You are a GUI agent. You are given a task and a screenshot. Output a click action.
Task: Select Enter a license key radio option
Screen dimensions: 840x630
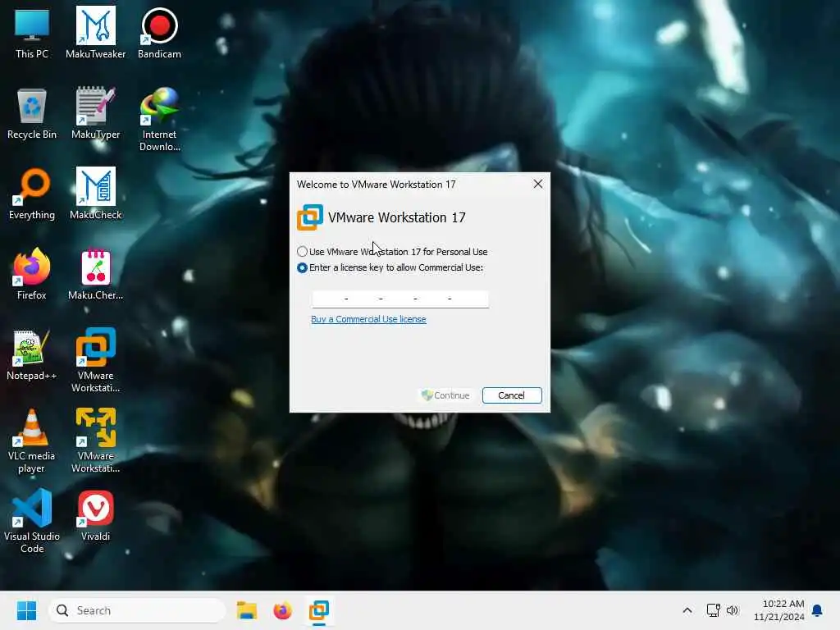point(390,267)
